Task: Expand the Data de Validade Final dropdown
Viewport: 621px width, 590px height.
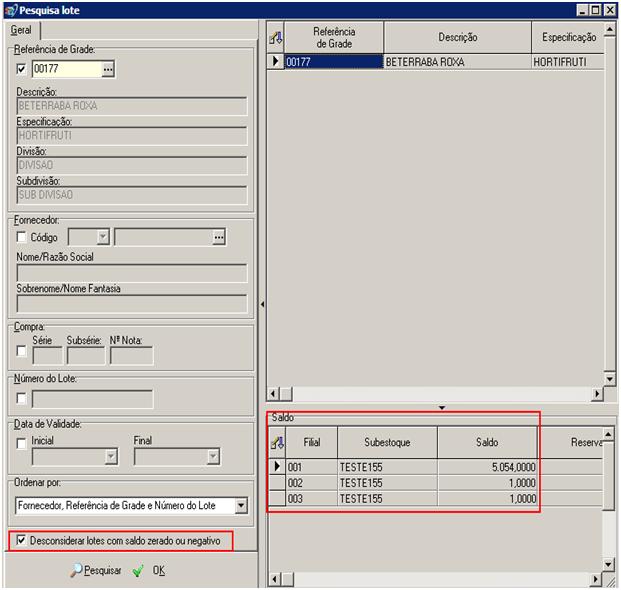Action: (212, 457)
